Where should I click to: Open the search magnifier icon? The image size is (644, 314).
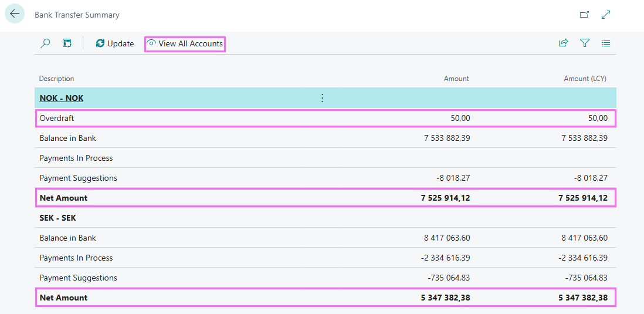tap(45, 43)
